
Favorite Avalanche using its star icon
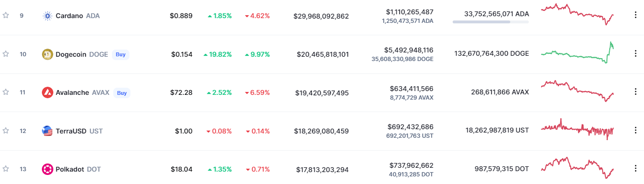point(6,92)
